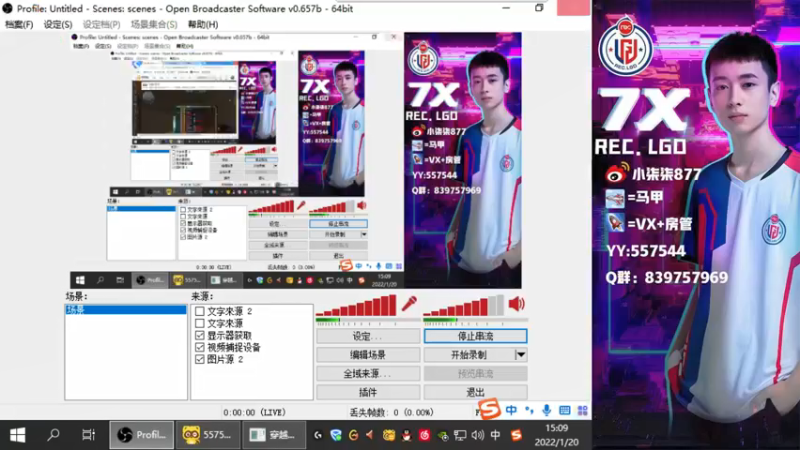Click the 插件 plugins button

368,392
